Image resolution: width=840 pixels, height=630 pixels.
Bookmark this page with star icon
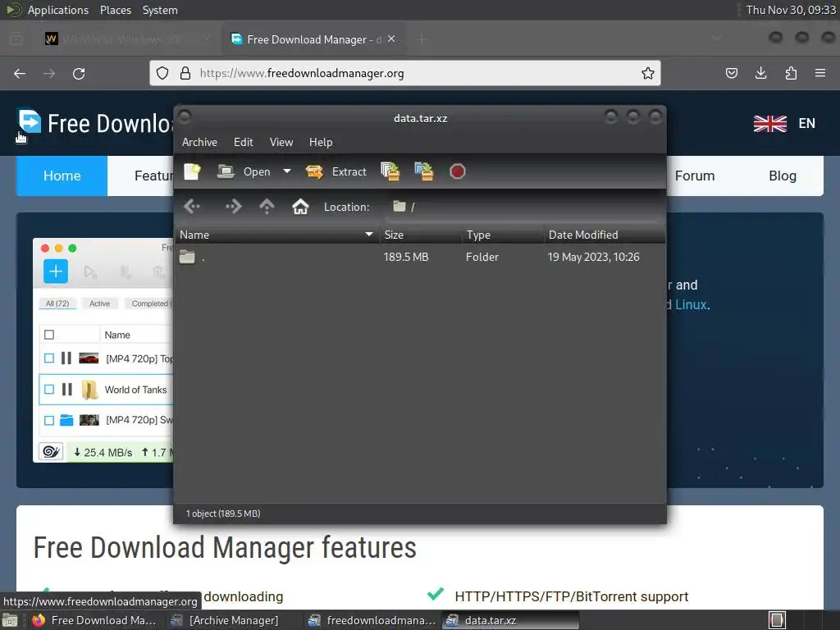[x=648, y=73]
